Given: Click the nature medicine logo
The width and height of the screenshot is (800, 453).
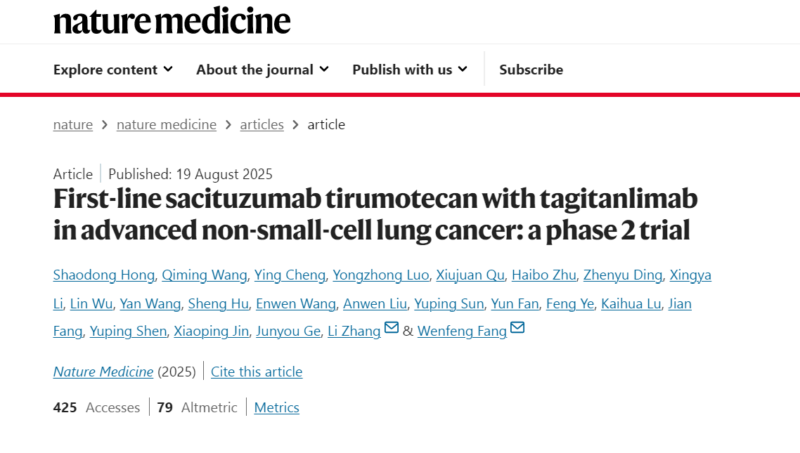Looking at the screenshot, I should tap(172, 21).
